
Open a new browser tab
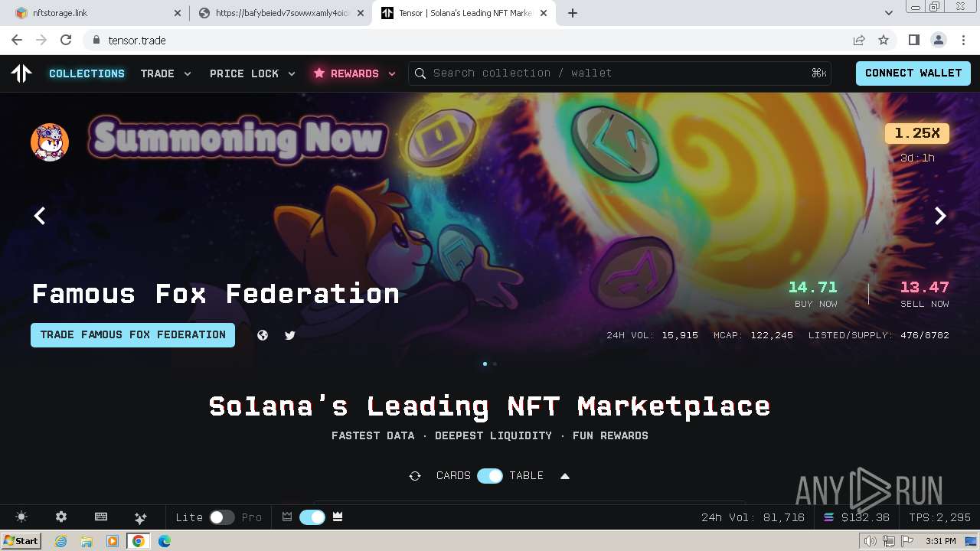point(573,13)
